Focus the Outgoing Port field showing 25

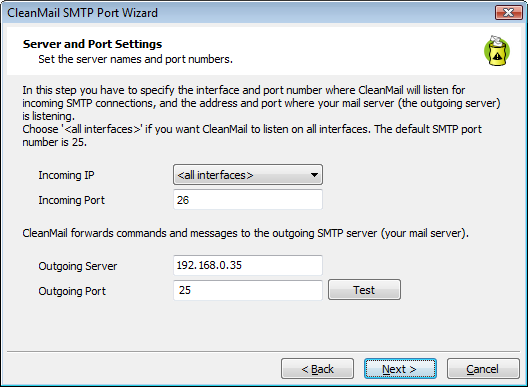tap(248, 290)
